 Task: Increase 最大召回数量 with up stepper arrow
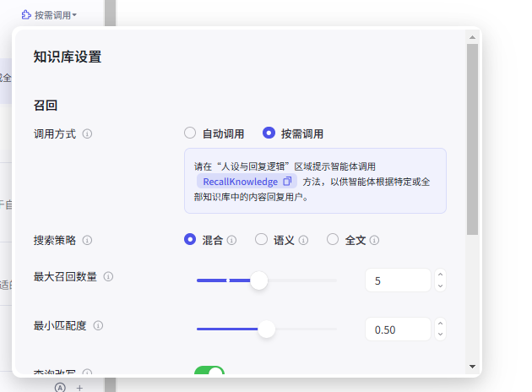(x=440, y=274)
